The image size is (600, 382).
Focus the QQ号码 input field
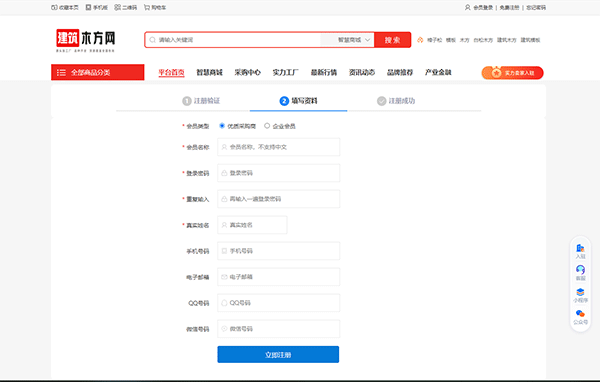pos(279,303)
